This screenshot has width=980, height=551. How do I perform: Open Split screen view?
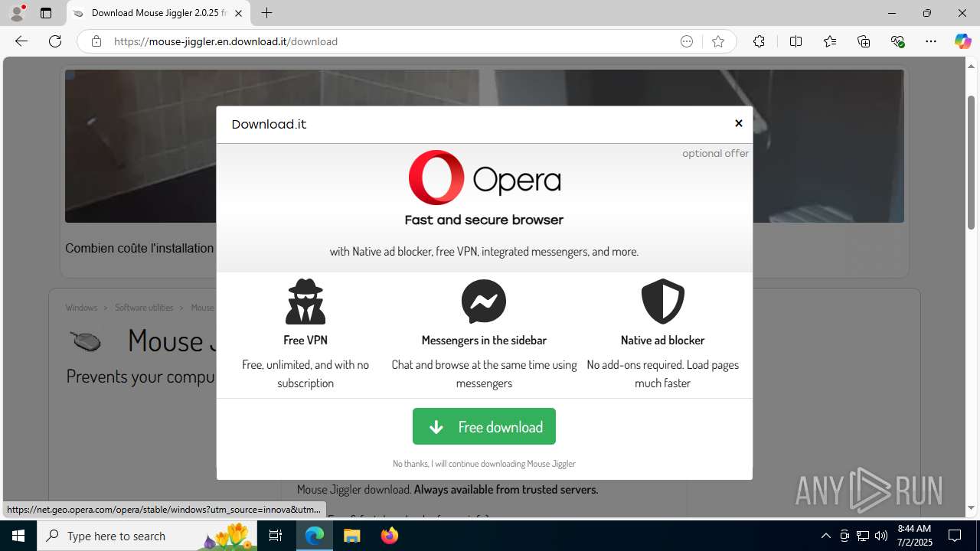[795, 41]
